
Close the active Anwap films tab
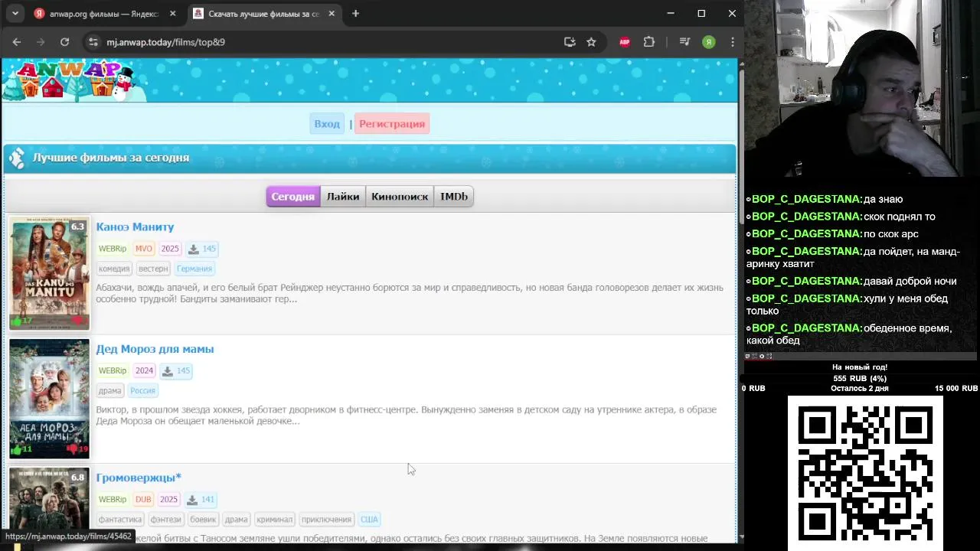332,14
